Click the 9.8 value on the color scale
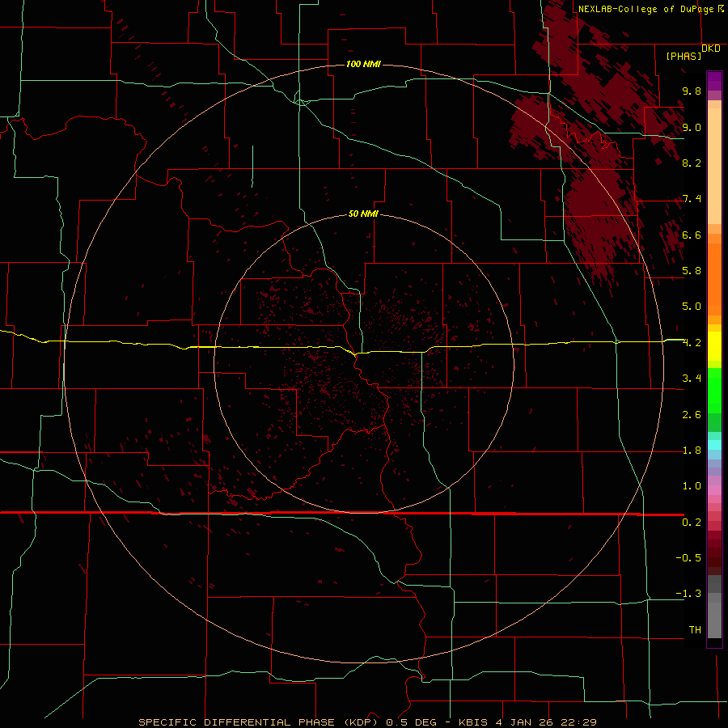The width and height of the screenshot is (728, 728). click(x=692, y=91)
